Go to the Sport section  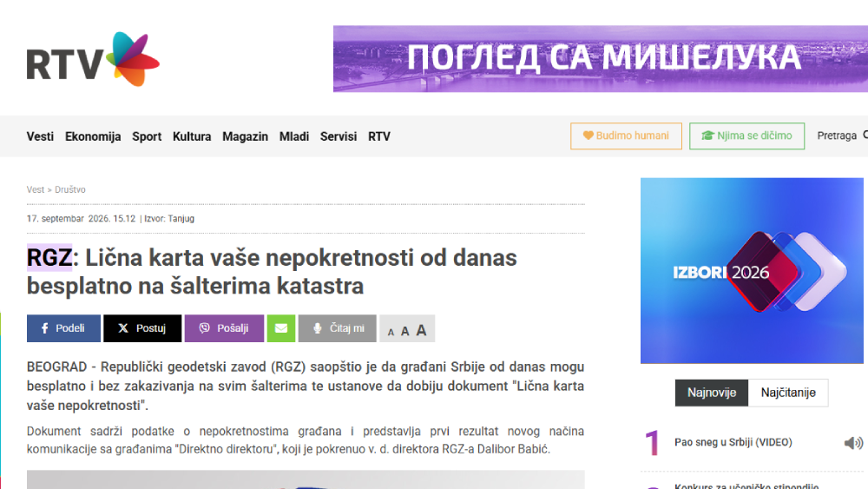pyautogui.click(x=147, y=136)
